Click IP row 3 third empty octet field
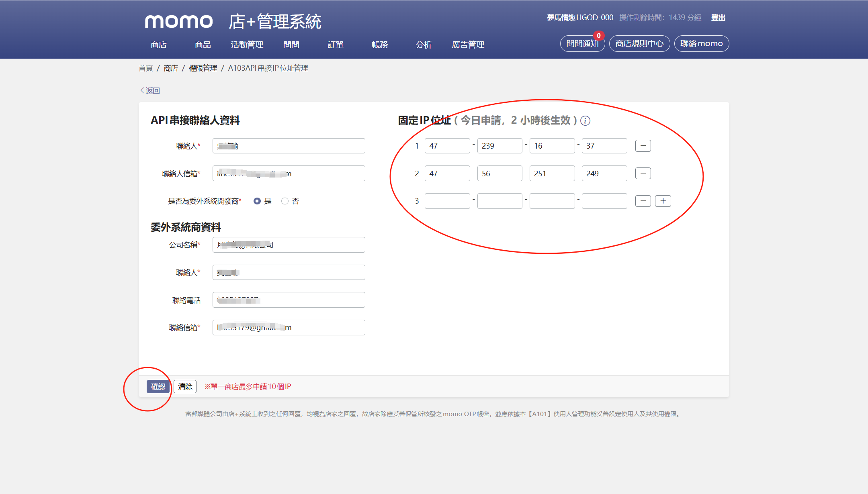Viewport: 868px width, 494px height. click(x=552, y=201)
